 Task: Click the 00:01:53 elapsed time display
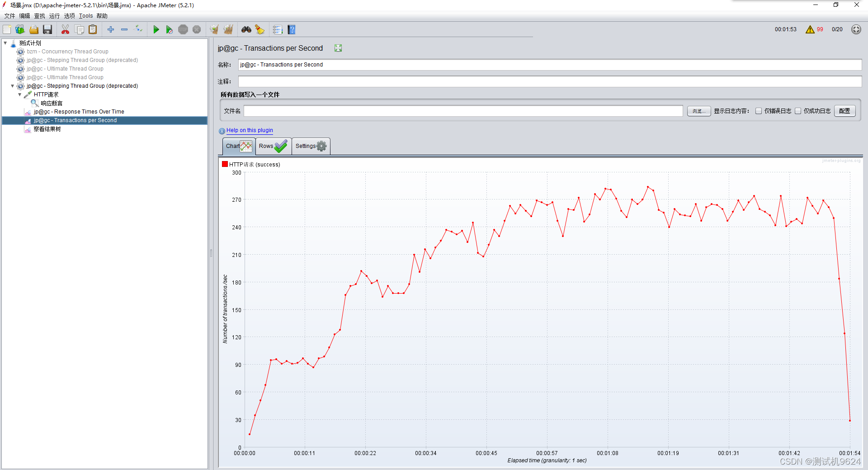(x=785, y=29)
